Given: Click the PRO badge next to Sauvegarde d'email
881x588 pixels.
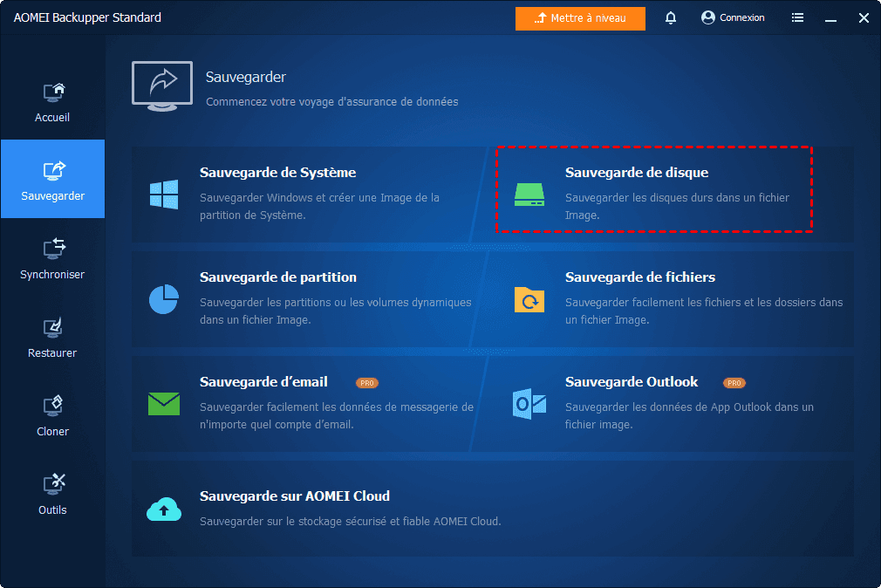Looking at the screenshot, I should coord(367,383).
